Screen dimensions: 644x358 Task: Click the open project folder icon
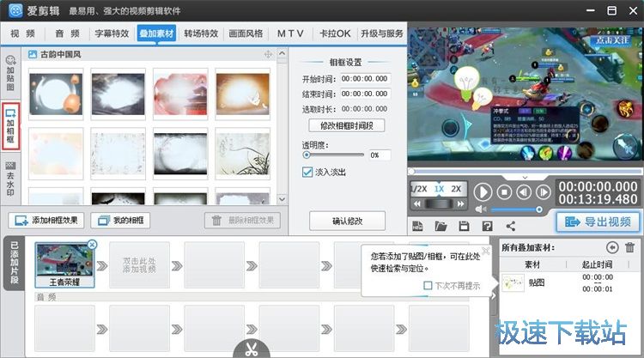coord(440,226)
